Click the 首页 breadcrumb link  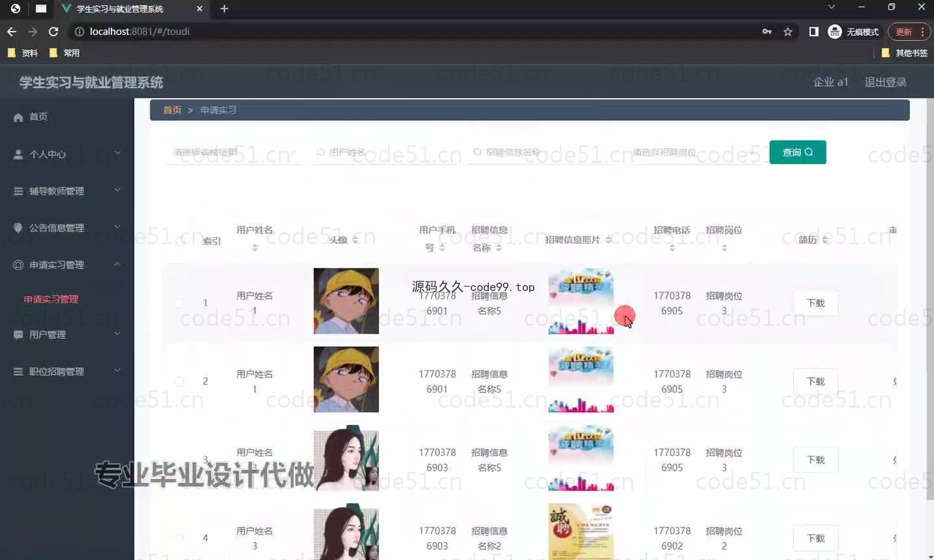172,110
